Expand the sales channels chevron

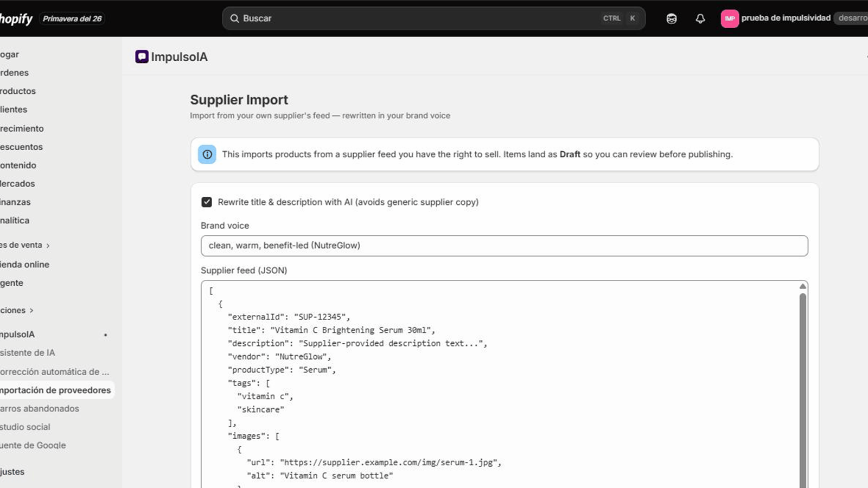(x=48, y=246)
